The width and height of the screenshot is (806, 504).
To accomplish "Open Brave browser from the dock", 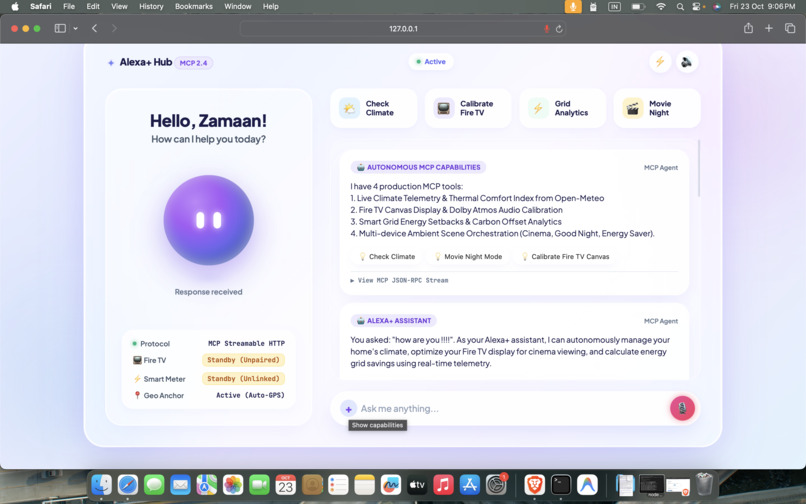I will [x=535, y=484].
